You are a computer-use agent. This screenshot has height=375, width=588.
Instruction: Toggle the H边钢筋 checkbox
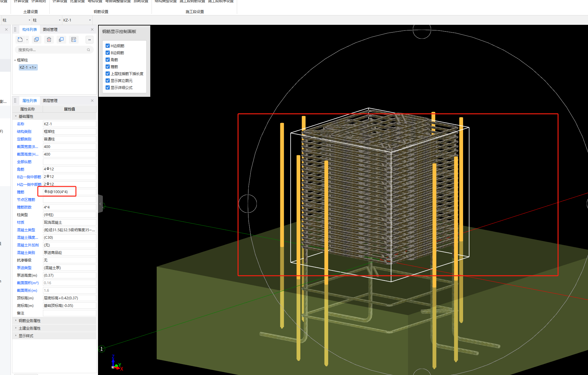(108, 46)
